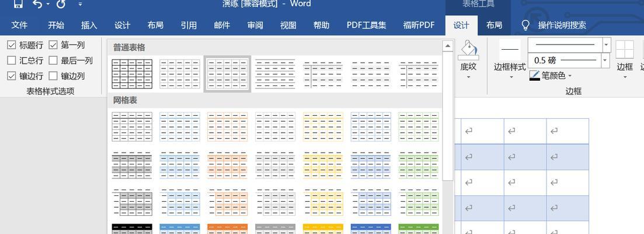Apply the solid green header table style
644x234 pixels.
(419, 229)
